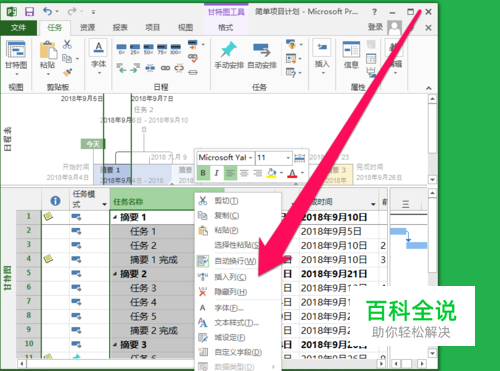Choose 自定义字段(D) from context menu
Image resolution: width=500 pixels, height=371 pixels.
(238, 352)
